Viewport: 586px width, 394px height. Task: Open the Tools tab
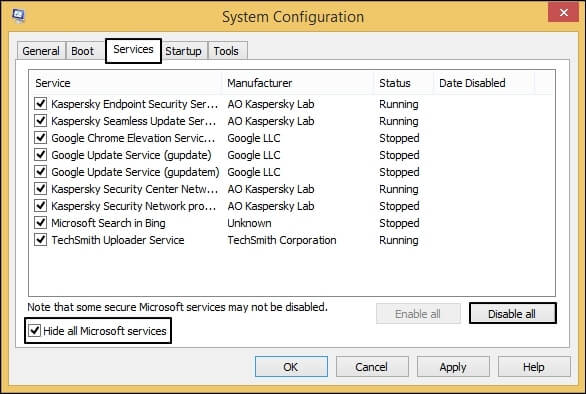(226, 51)
